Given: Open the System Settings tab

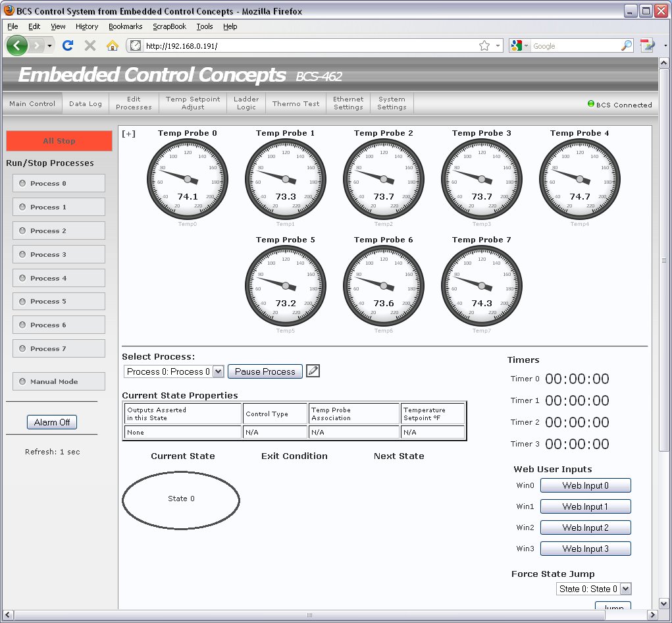Looking at the screenshot, I should tap(392, 103).
